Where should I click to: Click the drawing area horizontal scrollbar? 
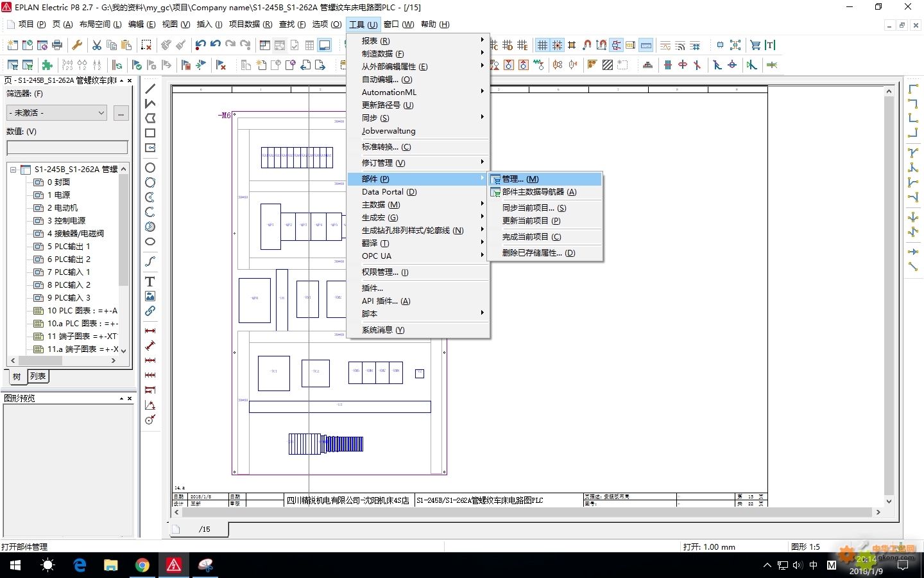[527, 512]
